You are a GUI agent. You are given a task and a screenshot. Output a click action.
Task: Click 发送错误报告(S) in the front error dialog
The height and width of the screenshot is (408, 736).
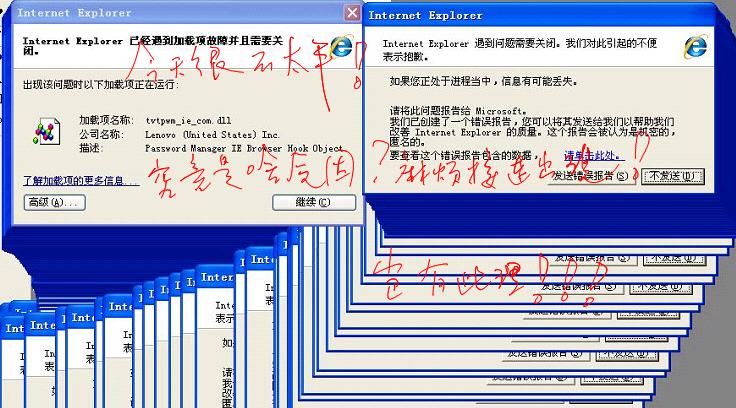[590, 176]
